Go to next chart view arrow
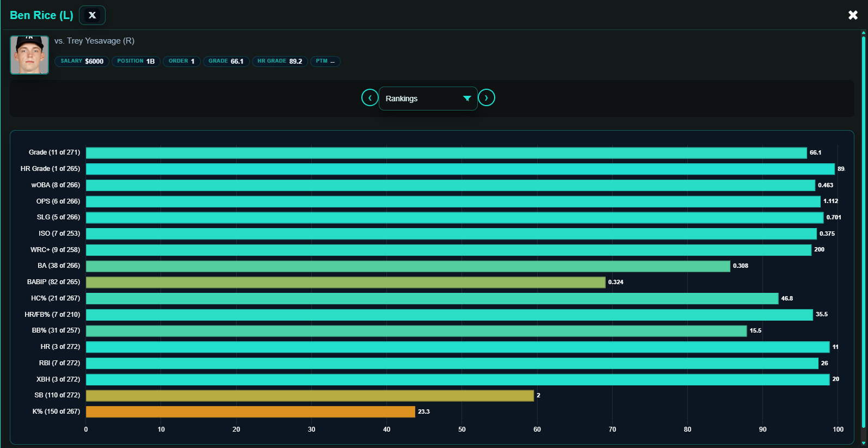The height and width of the screenshot is (448, 868). click(487, 98)
